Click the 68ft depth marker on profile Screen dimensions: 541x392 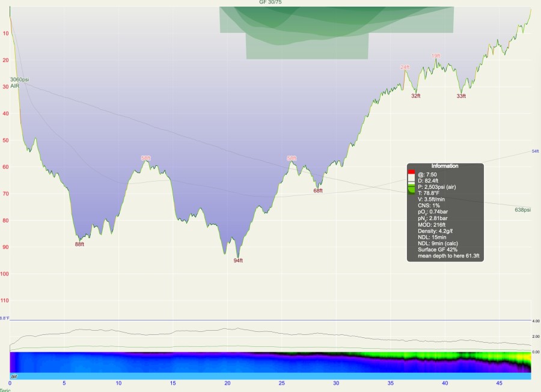click(x=318, y=191)
